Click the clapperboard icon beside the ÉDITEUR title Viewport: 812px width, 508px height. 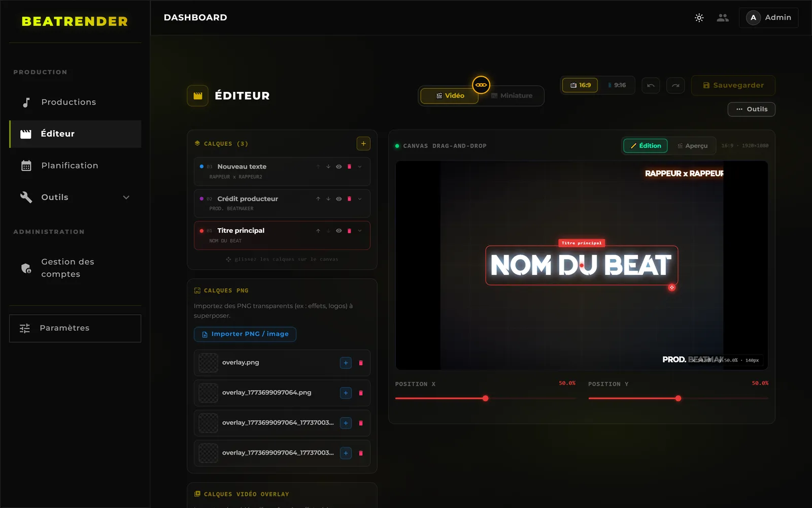tap(198, 96)
